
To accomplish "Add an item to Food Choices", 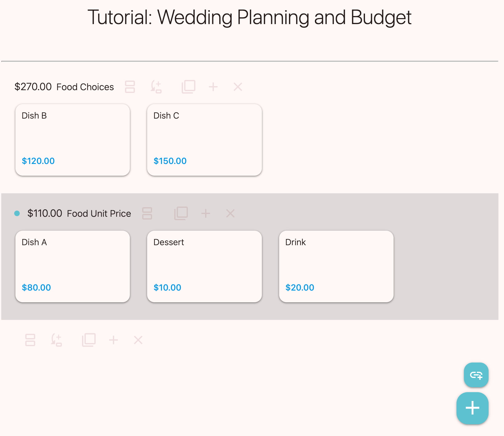I will pos(213,87).
